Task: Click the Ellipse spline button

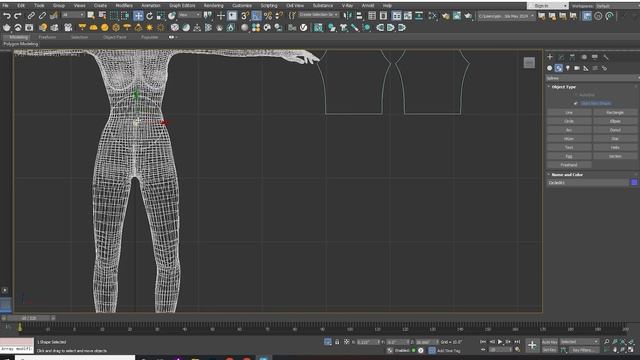Action: 615,121
